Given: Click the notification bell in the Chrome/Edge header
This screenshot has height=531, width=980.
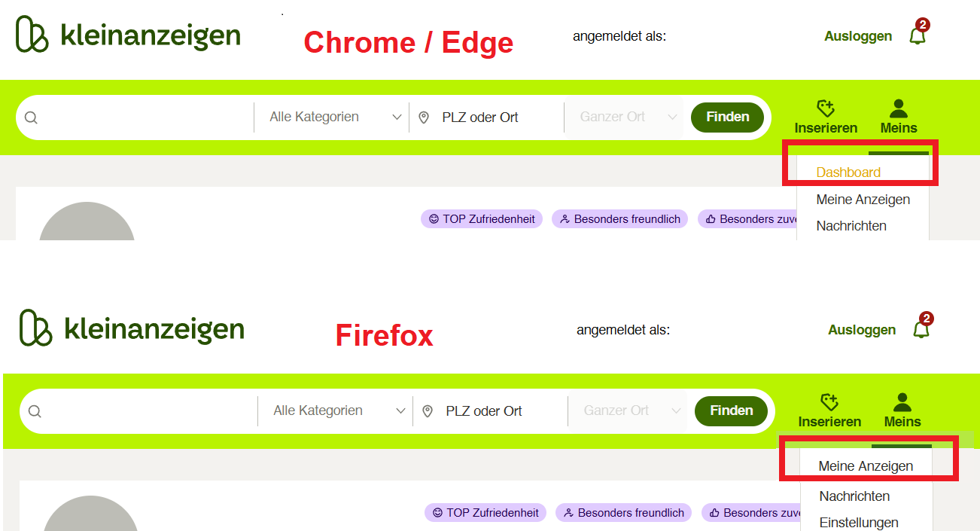Looking at the screenshot, I should 918,35.
